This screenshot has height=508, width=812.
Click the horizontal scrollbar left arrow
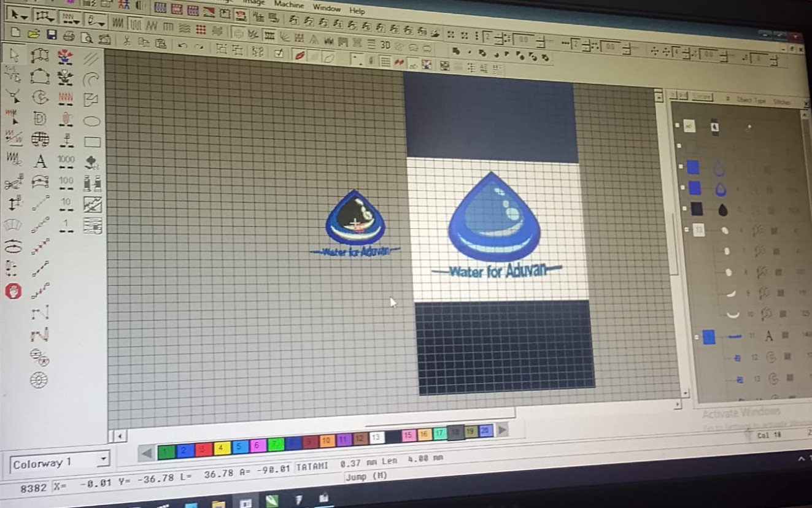120,436
